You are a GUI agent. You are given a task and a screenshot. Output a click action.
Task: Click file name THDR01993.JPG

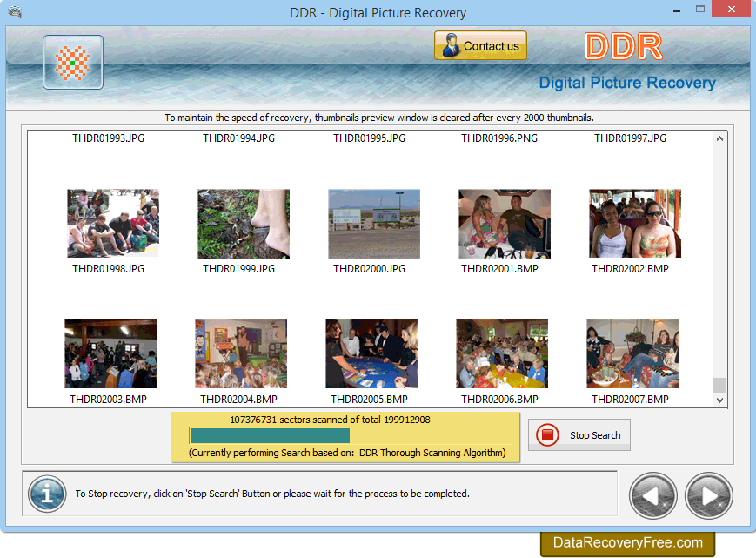tap(109, 138)
